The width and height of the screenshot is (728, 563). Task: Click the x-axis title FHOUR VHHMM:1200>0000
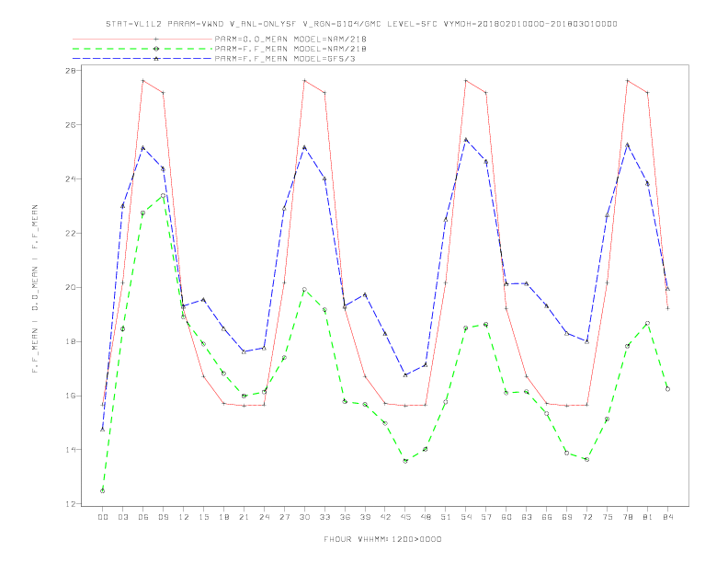coord(382,539)
